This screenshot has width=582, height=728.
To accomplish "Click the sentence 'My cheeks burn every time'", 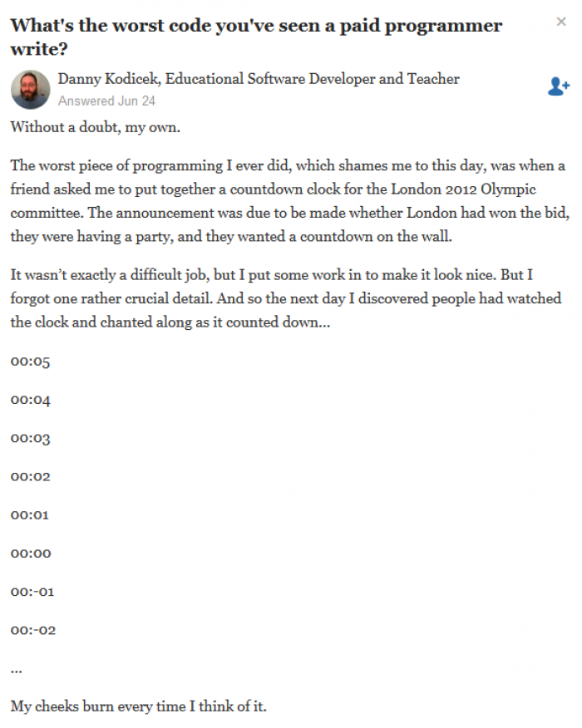I will coord(138,706).
